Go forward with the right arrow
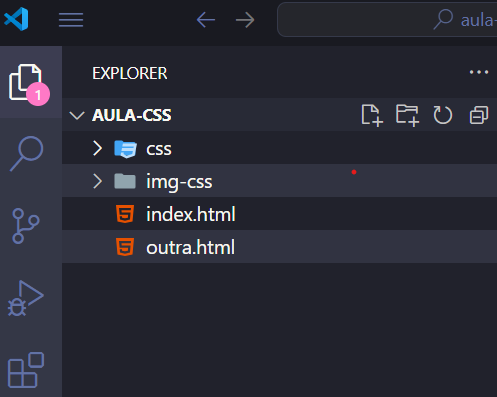497x397 pixels. point(245,20)
